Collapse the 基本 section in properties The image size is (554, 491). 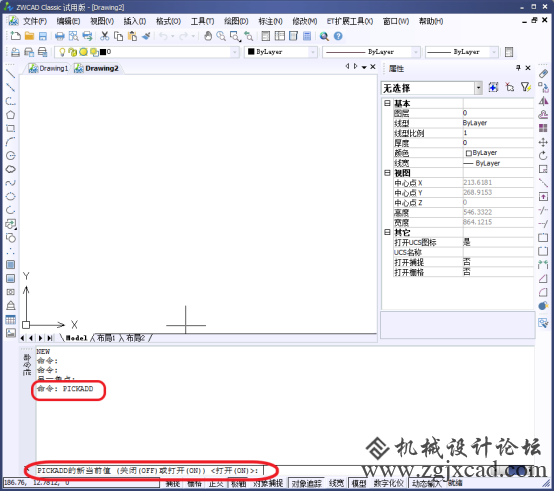click(x=387, y=103)
